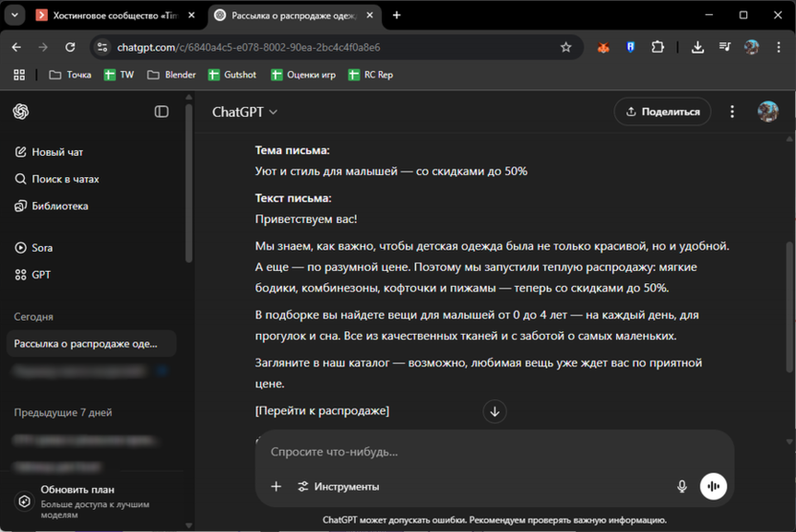Open the Bitwarden shield extension
The height and width of the screenshot is (532, 796).
tap(630, 47)
